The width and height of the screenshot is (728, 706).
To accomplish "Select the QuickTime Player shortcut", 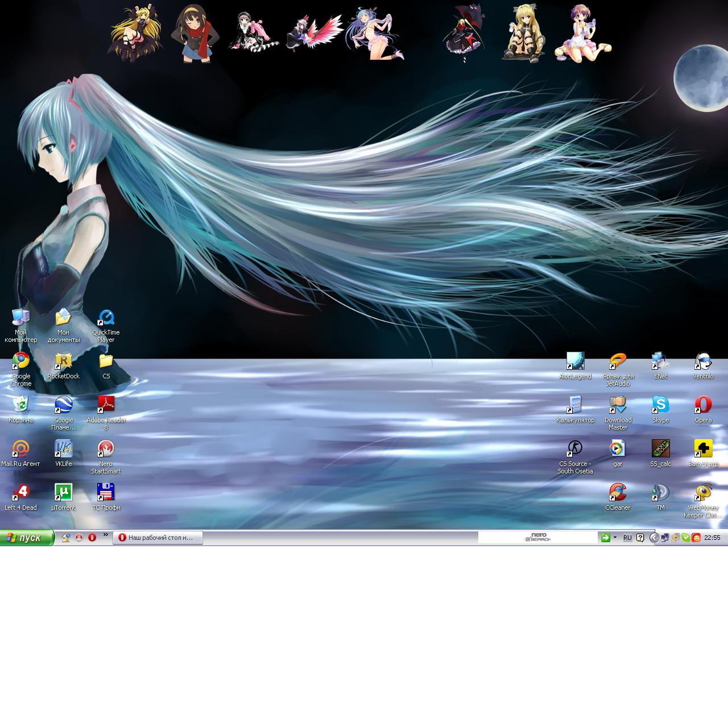I will click(x=106, y=318).
